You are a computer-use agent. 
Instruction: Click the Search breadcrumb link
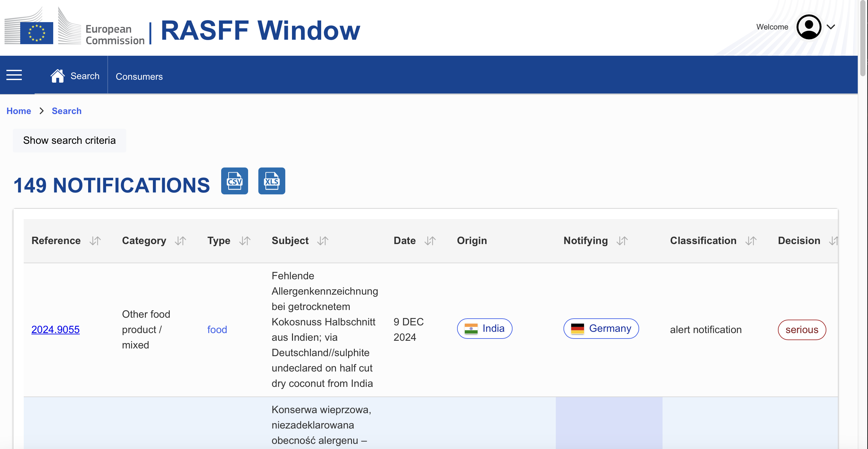pos(67,111)
